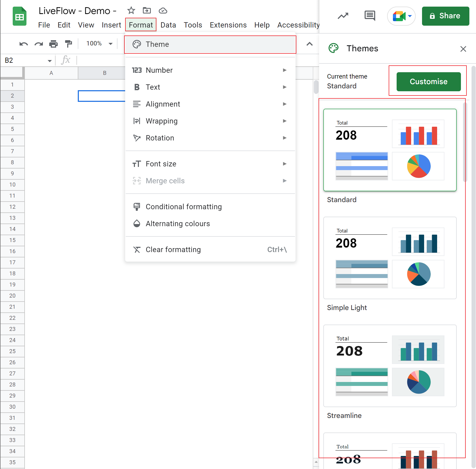Click the Customise theme button
Viewport: 476px width, 469px height.
[428, 81]
